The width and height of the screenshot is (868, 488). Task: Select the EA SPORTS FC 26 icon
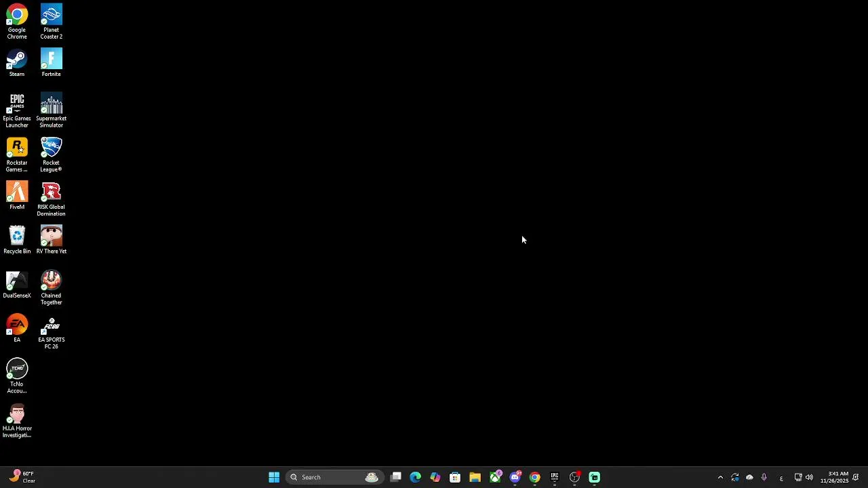pos(51,332)
